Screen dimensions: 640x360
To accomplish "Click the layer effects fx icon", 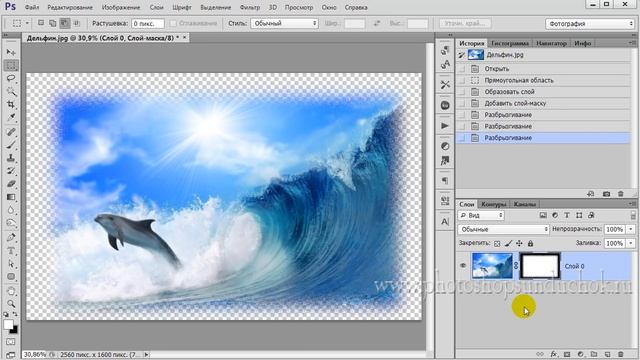I will 553,354.
